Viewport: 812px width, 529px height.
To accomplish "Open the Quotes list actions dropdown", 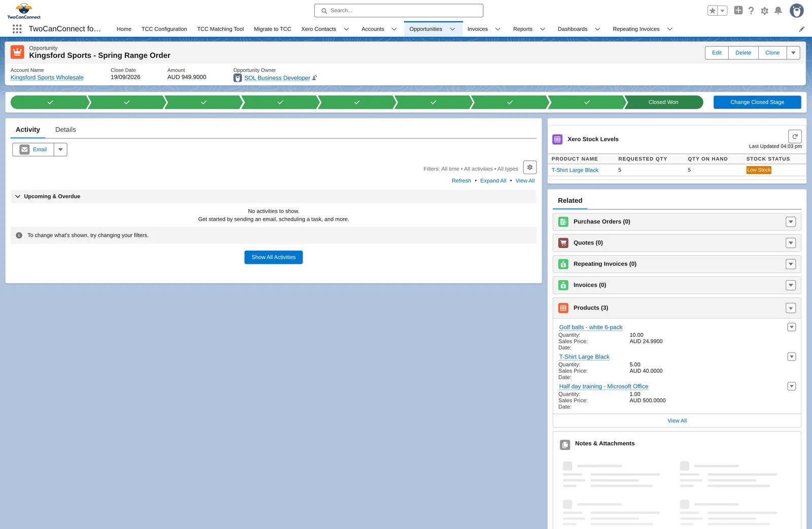I will pos(791,243).
